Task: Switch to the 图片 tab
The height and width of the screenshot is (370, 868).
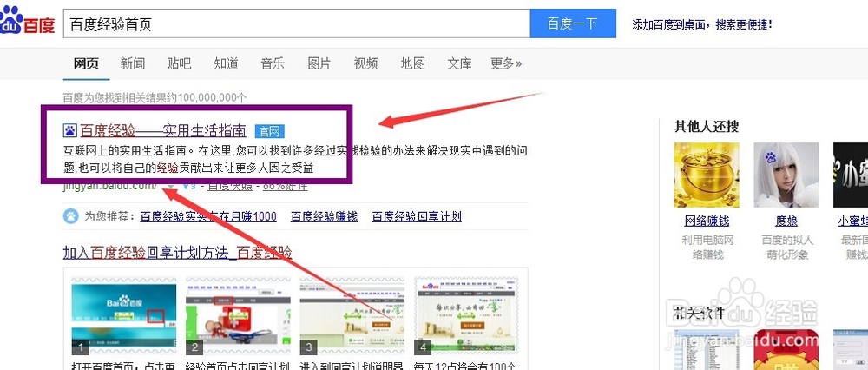Action: (x=319, y=63)
